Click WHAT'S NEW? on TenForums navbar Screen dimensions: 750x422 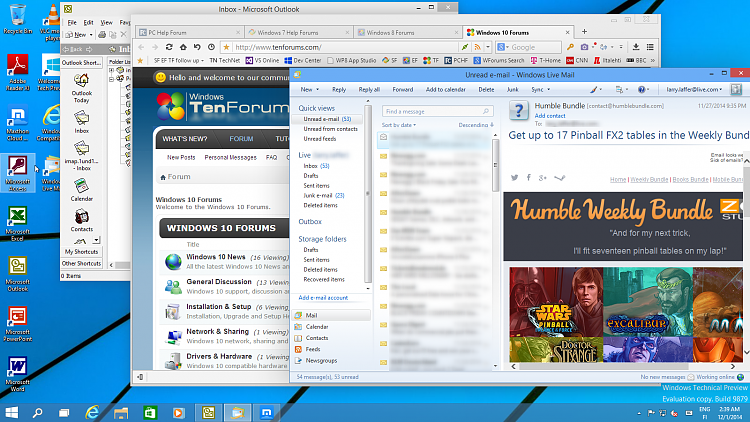click(x=185, y=139)
